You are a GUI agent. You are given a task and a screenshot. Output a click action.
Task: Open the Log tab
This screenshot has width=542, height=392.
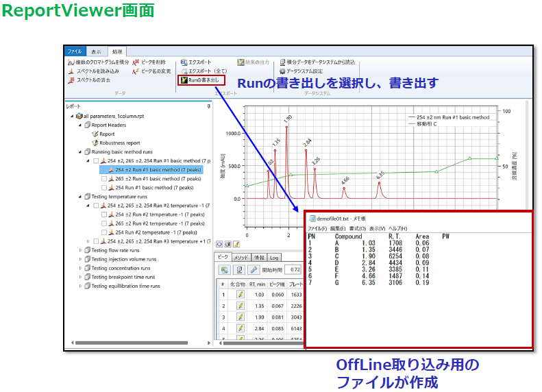274,258
